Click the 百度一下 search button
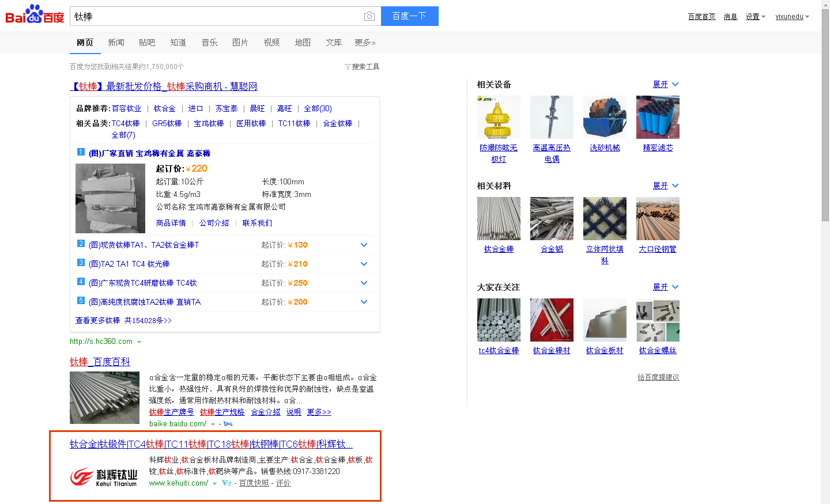The width and height of the screenshot is (830, 504). (x=409, y=16)
